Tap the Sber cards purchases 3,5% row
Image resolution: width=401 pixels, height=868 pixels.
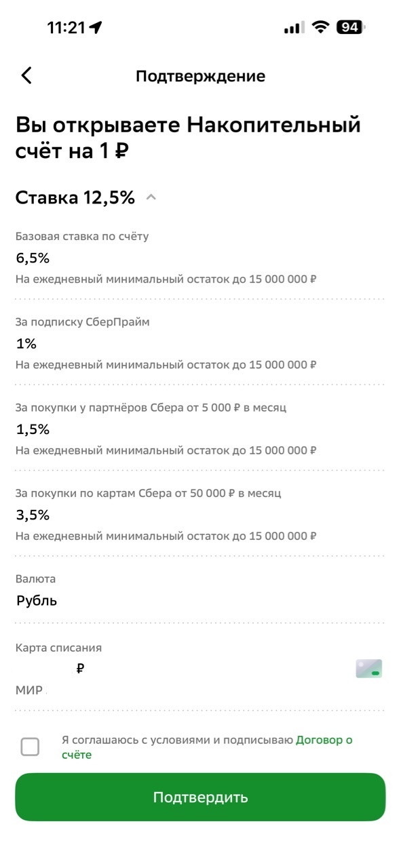(200, 515)
